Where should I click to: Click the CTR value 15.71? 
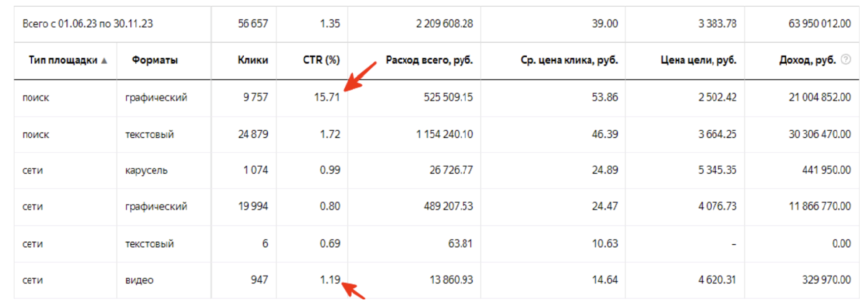(327, 97)
